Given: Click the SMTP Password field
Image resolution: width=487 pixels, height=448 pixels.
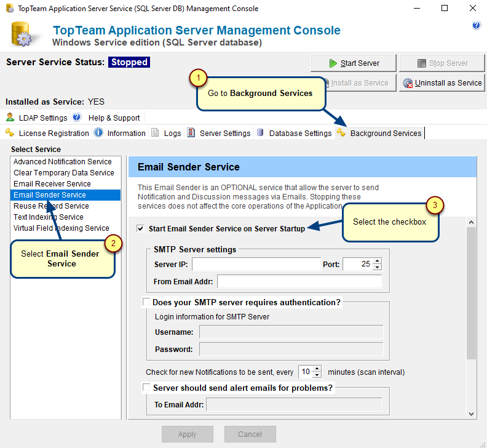Looking at the screenshot, I should [291, 350].
